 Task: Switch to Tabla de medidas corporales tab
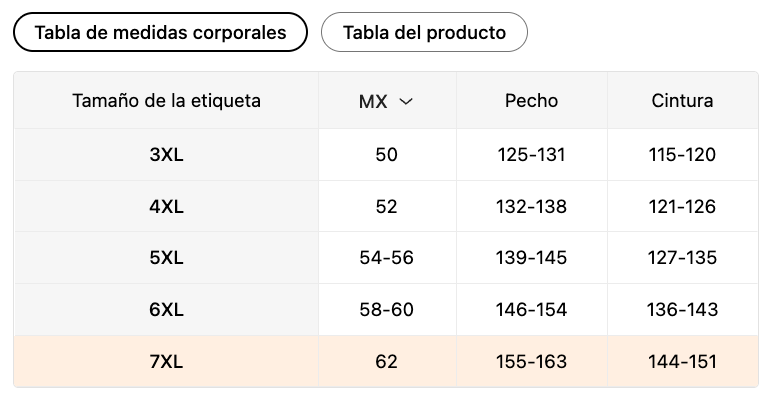coord(160,33)
